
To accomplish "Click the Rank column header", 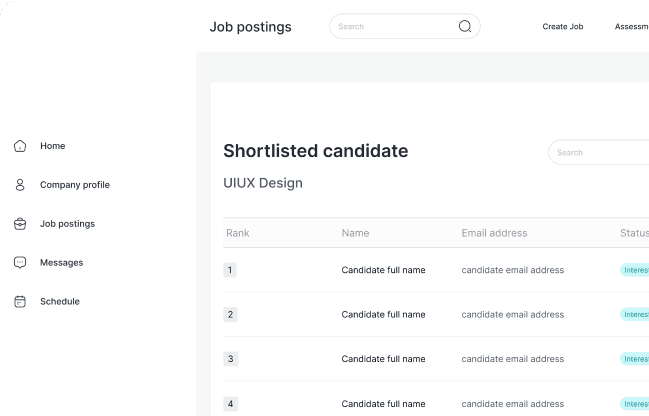I will (237, 233).
